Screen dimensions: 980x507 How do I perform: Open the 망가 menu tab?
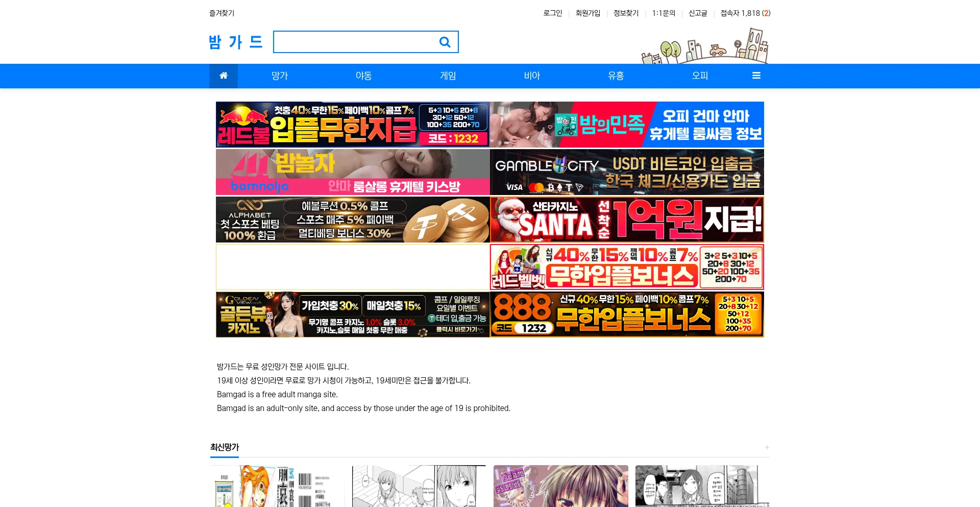point(280,76)
